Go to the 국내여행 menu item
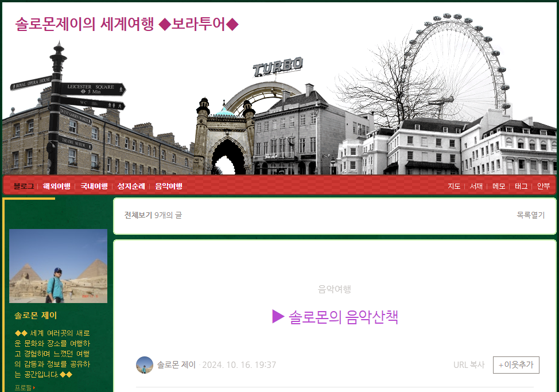This screenshot has width=559, height=392. pos(94,187)
